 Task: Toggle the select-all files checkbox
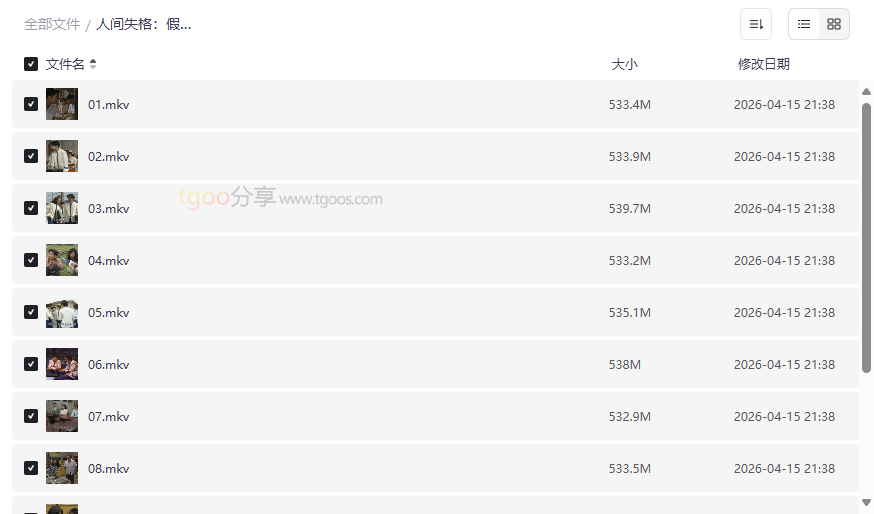click(x=31, y=64)
